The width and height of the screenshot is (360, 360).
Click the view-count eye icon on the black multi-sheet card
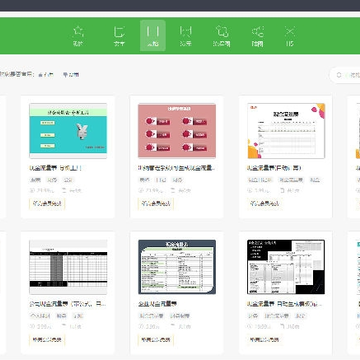(x=250, y=327)
